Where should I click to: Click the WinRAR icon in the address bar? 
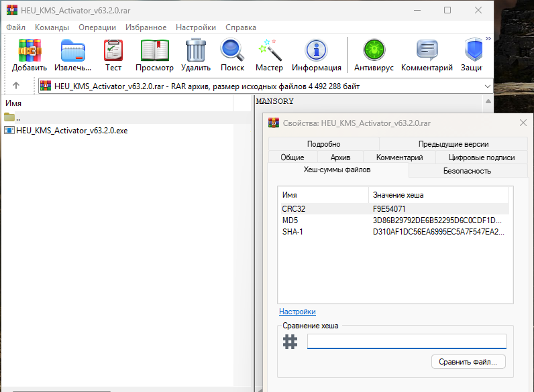(46, 86)
